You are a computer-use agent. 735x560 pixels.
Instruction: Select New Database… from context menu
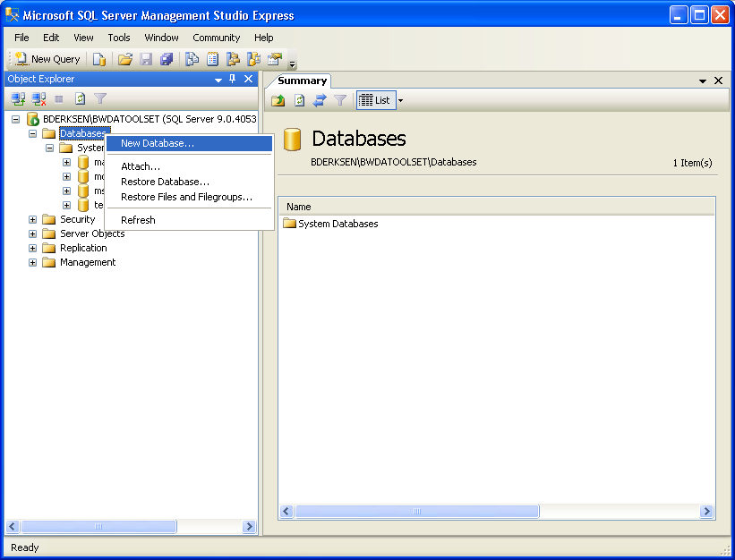click(158, 143)
